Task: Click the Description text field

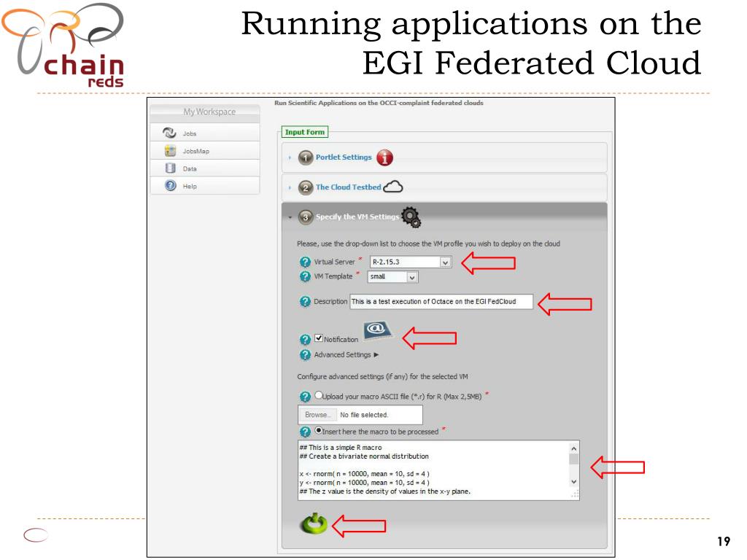Action: coord(441,301)
